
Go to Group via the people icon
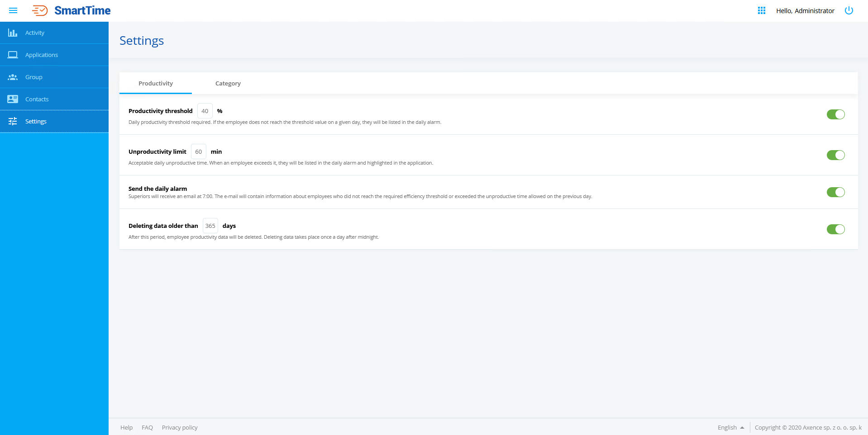coord(13,77)
